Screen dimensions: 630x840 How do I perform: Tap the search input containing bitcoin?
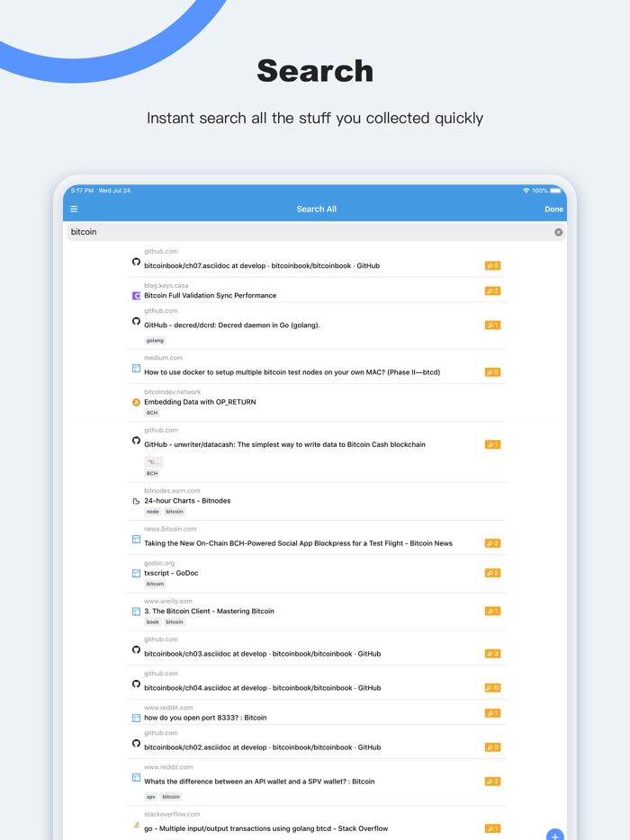[x=270, y=231]
